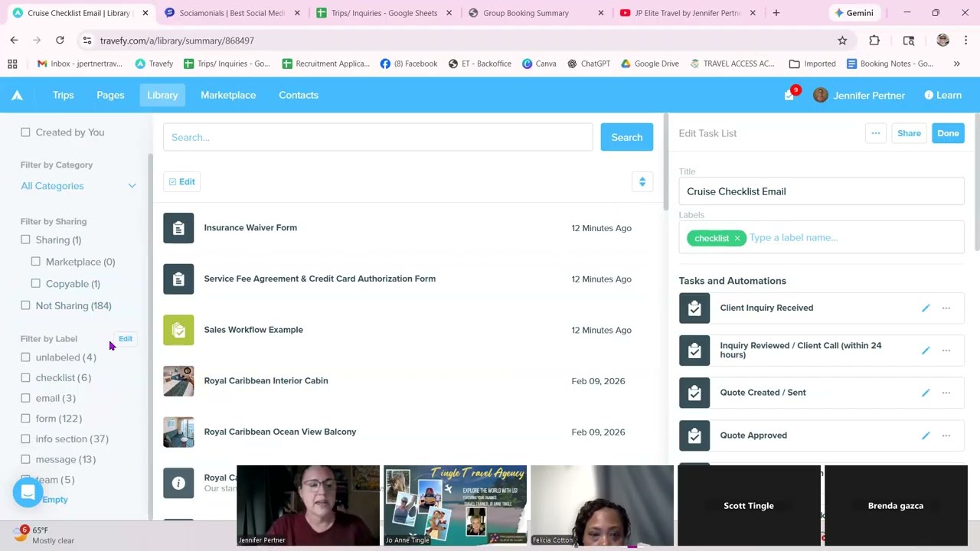Expand the All Categories dropdown
Screen dimensions: 980x551
tap(79, 186)
